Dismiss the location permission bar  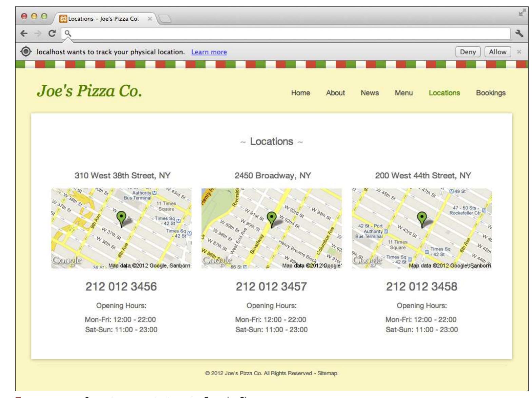(519, 52)
